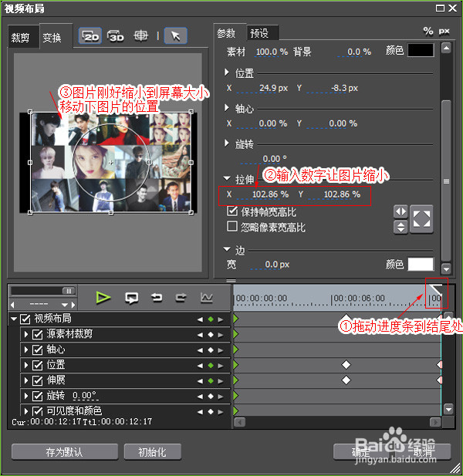This screenshot has width=463, height=476.
Task: Go to next keyframe on 位置 row
Action: point(221,366)
